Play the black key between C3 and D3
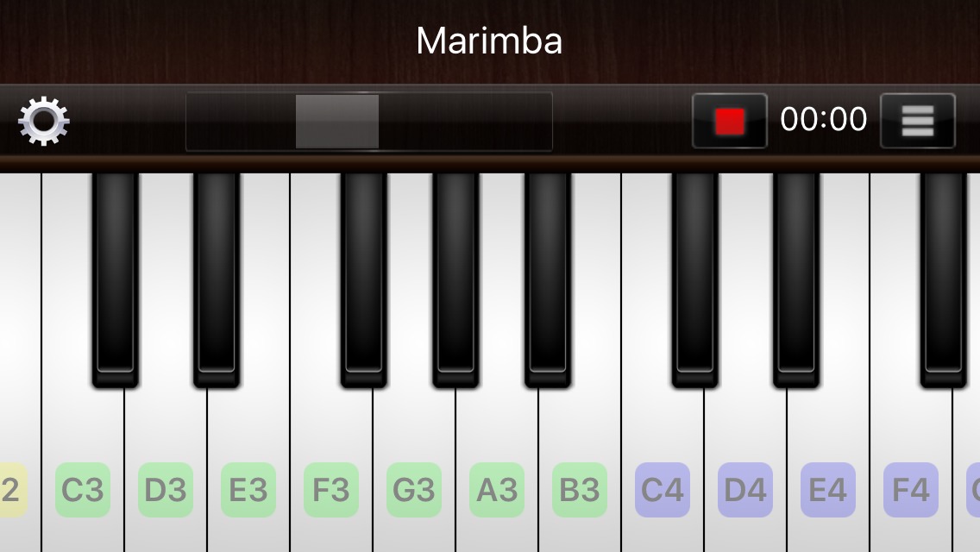980x552 pixels. click(116, 280)
